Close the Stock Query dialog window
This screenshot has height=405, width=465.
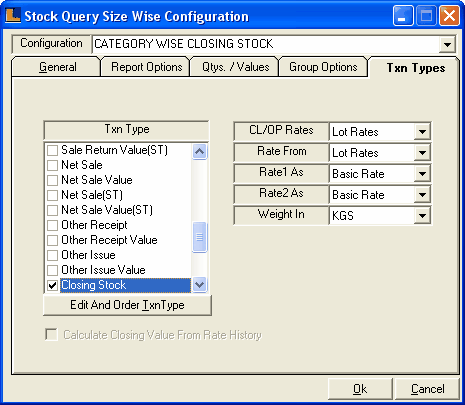[x=449, y=16]
